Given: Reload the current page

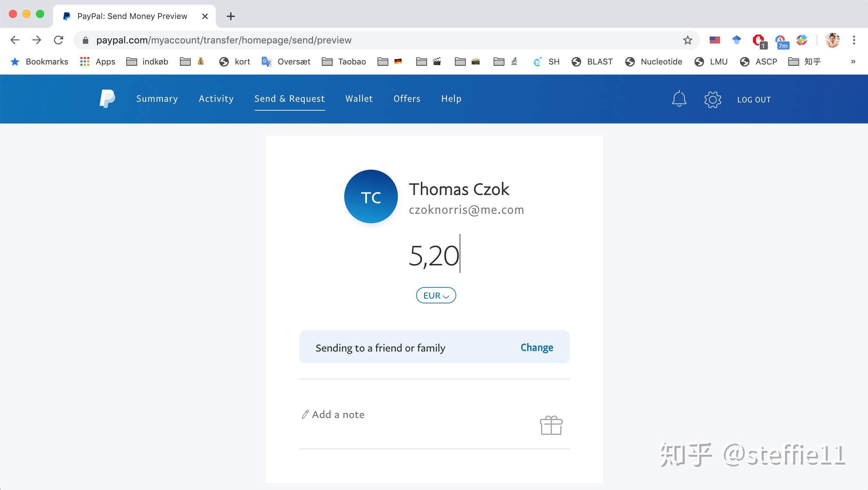Looking at the screenshot, I should pyautogui.click(x=58, y=40).
